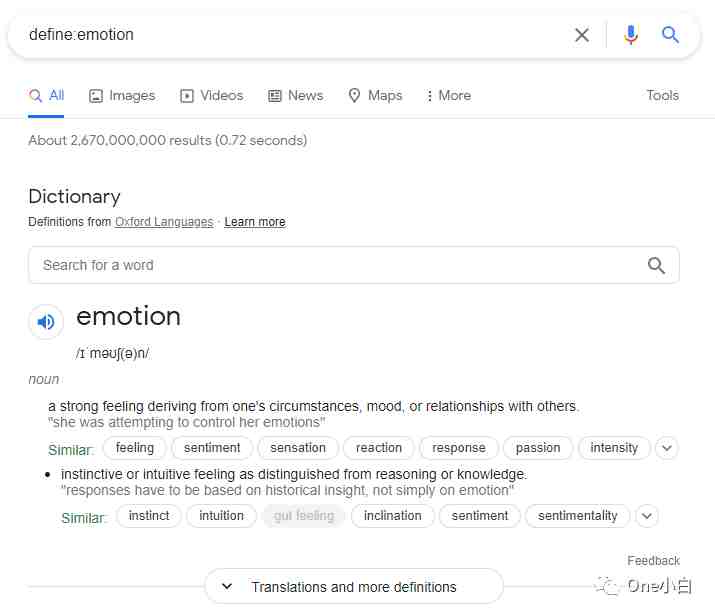Image resolution: width=715 pixels, height=616 pixels.
Task: Expand more synonyms after intensity
Action: [667, 448]
